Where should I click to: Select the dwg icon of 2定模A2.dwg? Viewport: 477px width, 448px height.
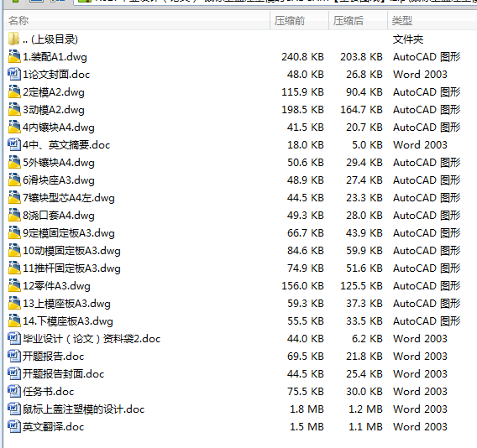point(14,91)
